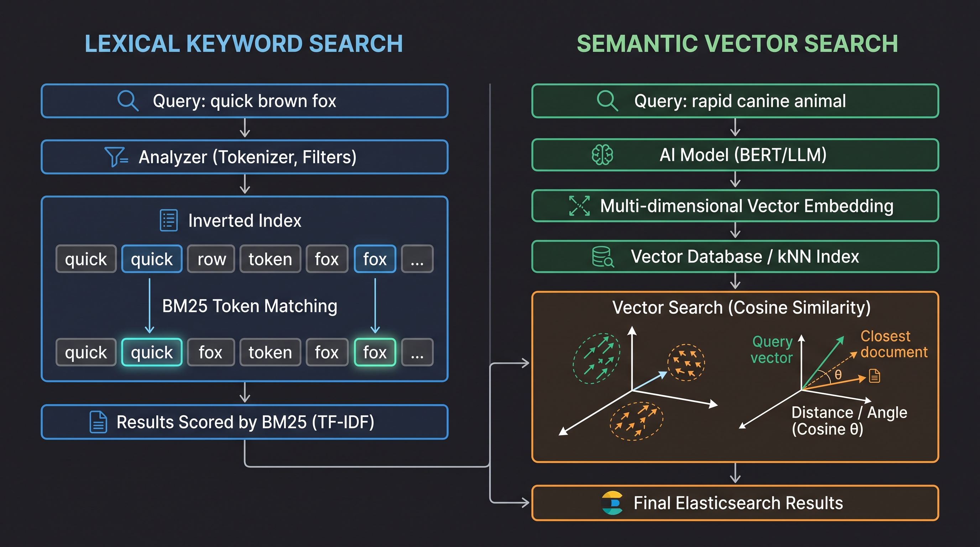Viewport: 980px width, 547px height.
Task: Click the 'Results Scored by BM25 (TF-IDF)' box
Action: [x=245, y=422]
